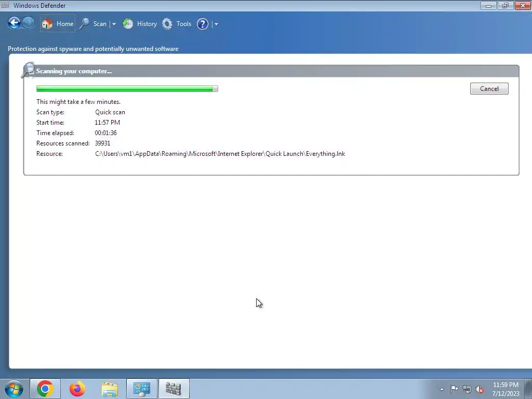Viewport: 532px width, 399px height.
Task: Click the Everything.lnk resource path
Action: click(x=220, y=154)
